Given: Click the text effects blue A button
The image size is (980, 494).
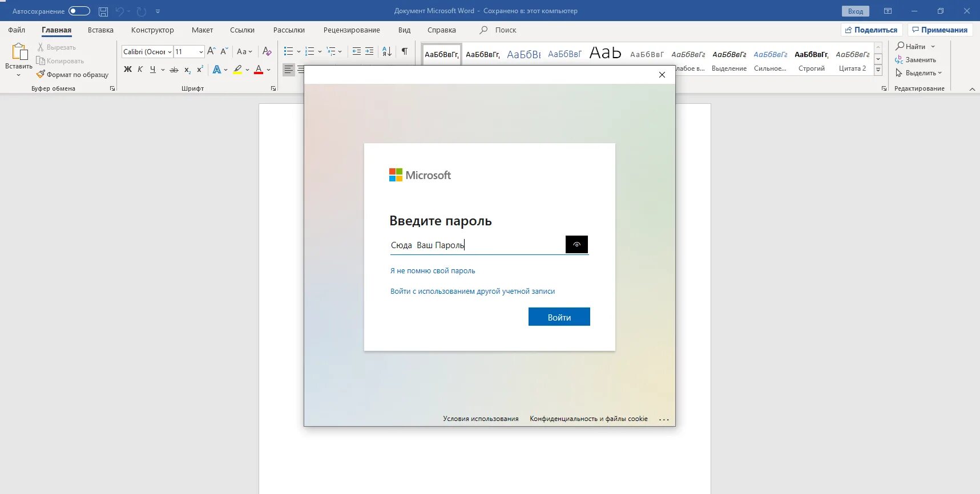Looking at the screenshot, I should pyautogui.click(x=217, y=70).
